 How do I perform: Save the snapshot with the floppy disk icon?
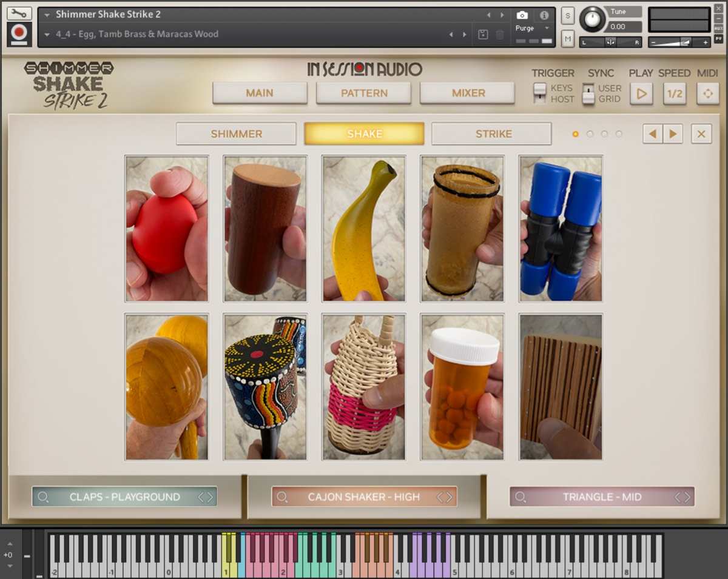pos(483,35)
